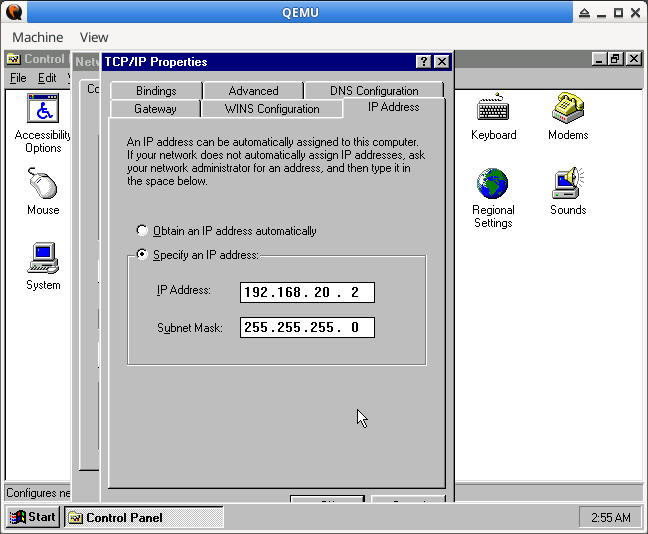648x534 pixels.
Task: Click the TCP/IP Properties help question-mark button
Action: pos(424,62)
